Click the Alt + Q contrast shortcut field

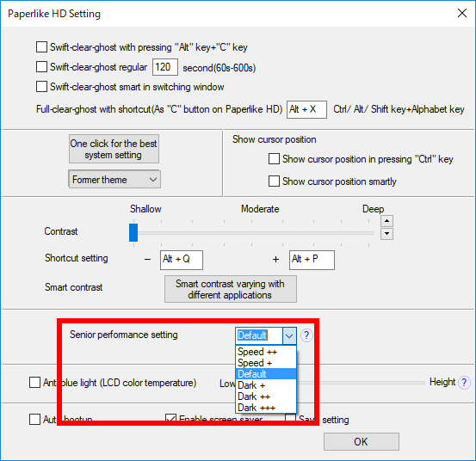click(x=182, y=260)
